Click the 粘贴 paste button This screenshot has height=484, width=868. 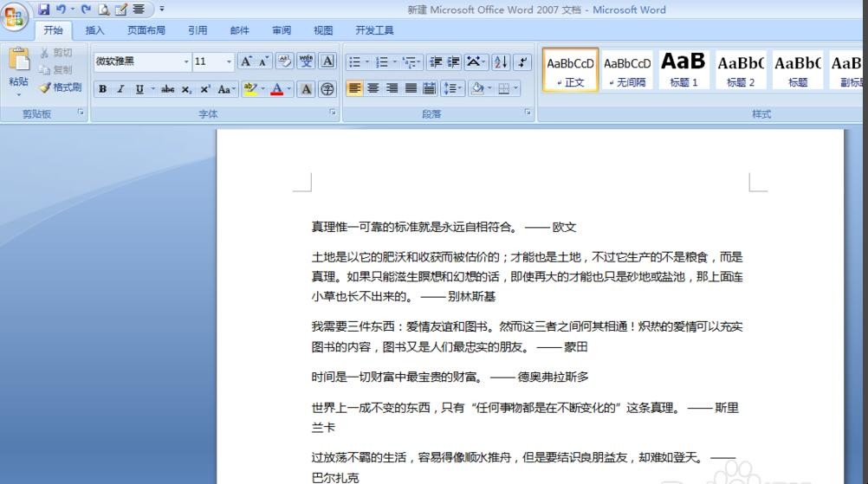tap(18, 69)
